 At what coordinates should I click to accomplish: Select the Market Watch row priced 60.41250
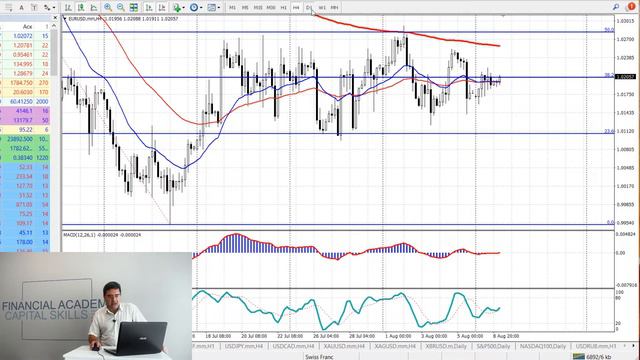click(x=25, y=102)
